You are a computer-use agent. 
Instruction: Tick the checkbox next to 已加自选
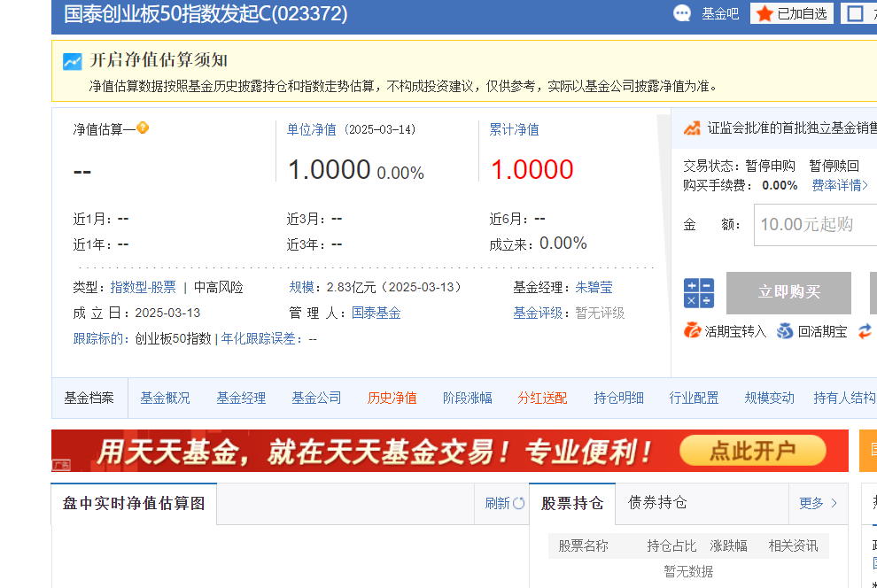coord(855,13)
